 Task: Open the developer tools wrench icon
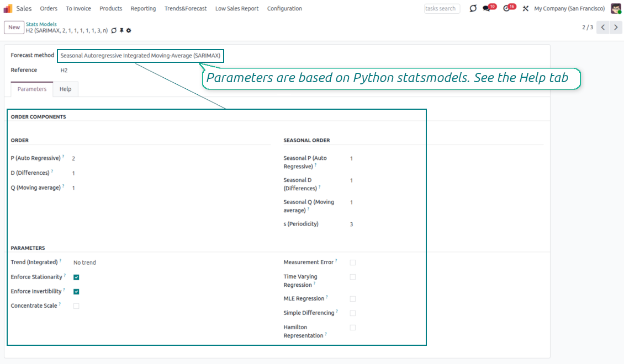coord(525,8)
